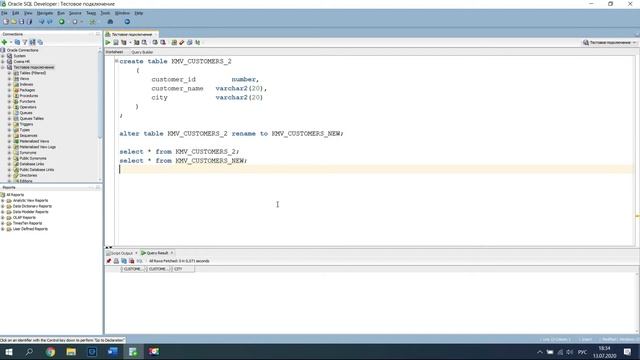Click the CITY column header in results
The image size is (640, 360).
pyautogui.click(x=183, y=269)
